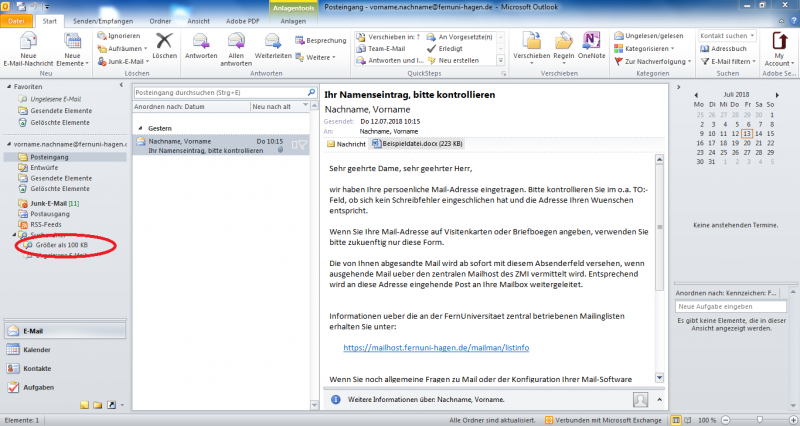Open the Zur Nachverfolgung flag menu

[x=653, y=61]
